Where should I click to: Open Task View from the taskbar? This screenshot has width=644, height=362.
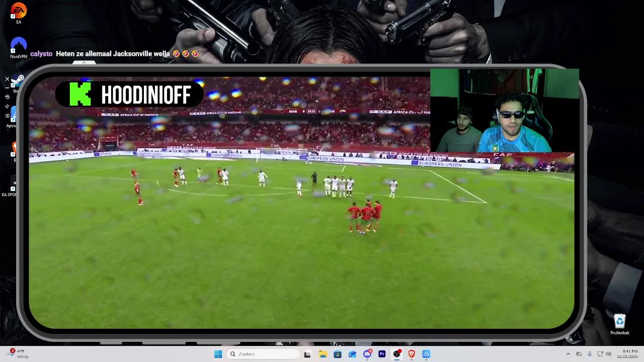pyautogui.click(x=307, y=354)
